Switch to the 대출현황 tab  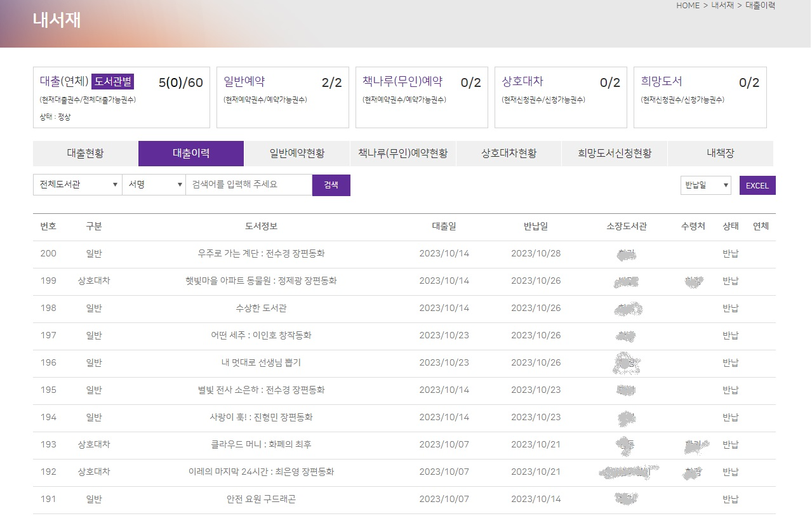coord(86,153)
